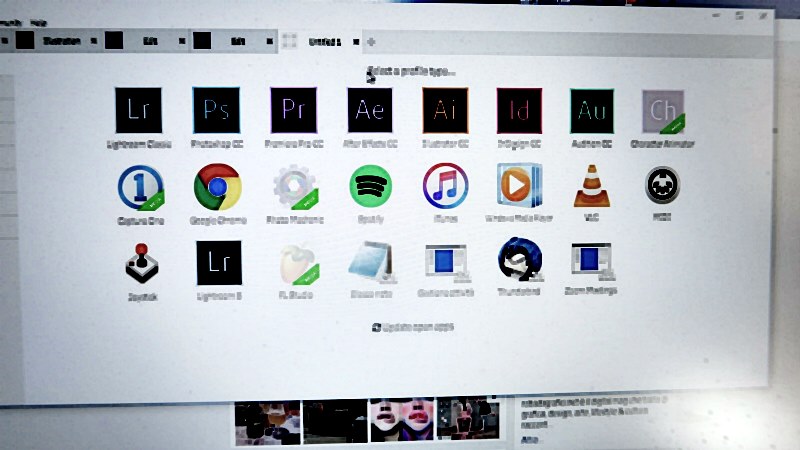Add a new tab with the plus icon
The image size is (800, 450).
pyautogui.click(x=371, y=42)
